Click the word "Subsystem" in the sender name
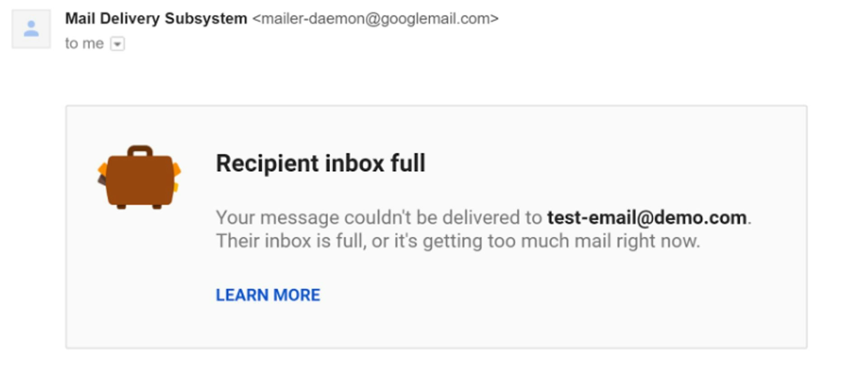 [206, 19]
